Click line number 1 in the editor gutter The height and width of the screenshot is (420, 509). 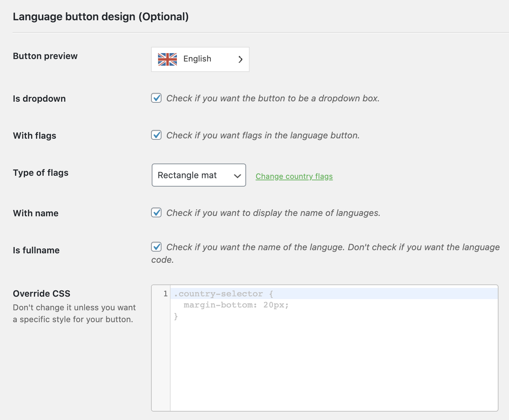pos(165,294)
